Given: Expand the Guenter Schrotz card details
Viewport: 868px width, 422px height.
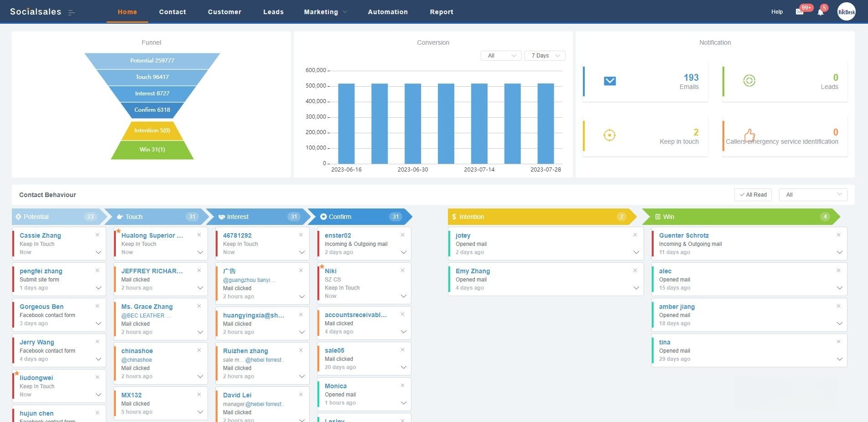Looking at the screenshot, I should (840, 252).
